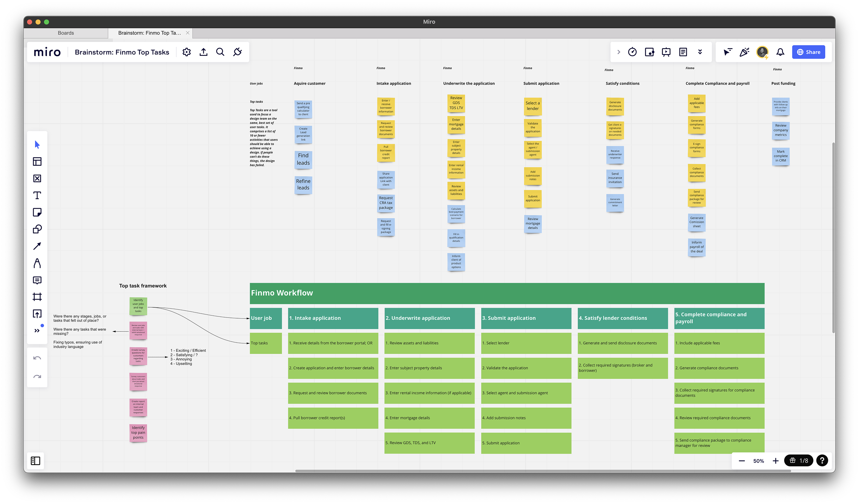
Task: Open the notifications bell
Action: (x=780, y=52)
